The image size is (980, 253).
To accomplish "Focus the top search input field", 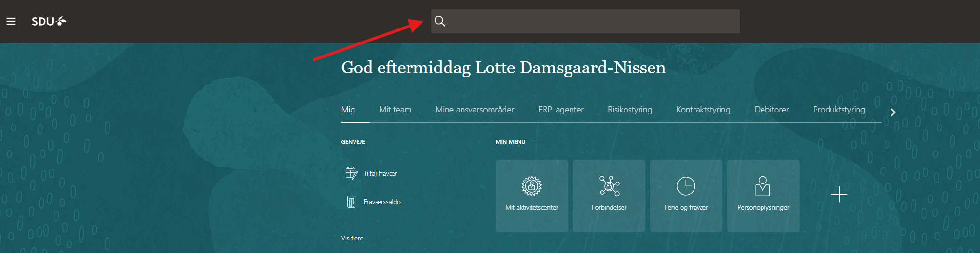I will (585, 21).
